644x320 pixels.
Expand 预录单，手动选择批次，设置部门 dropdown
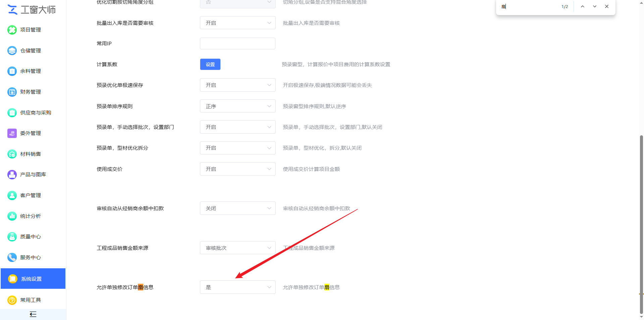(238, 127)
